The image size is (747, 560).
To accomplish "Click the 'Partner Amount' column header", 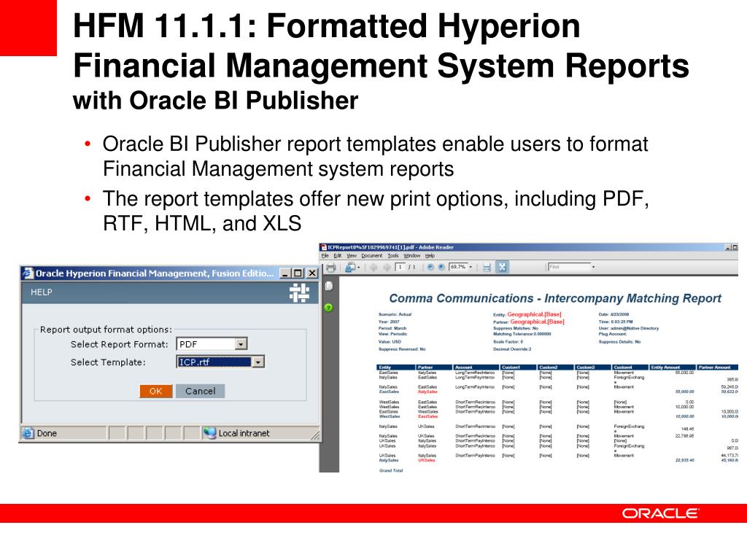I will point(718,367).
